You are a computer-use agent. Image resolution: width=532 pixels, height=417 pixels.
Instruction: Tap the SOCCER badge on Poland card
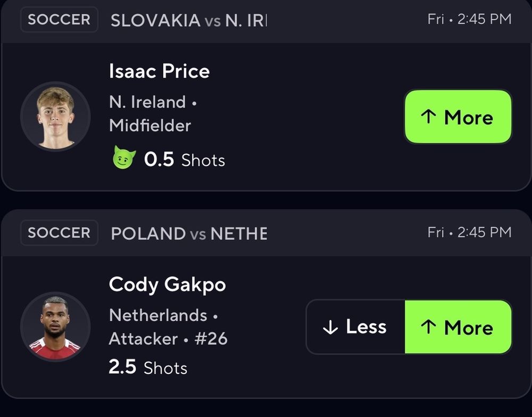[x=59, y=233]
